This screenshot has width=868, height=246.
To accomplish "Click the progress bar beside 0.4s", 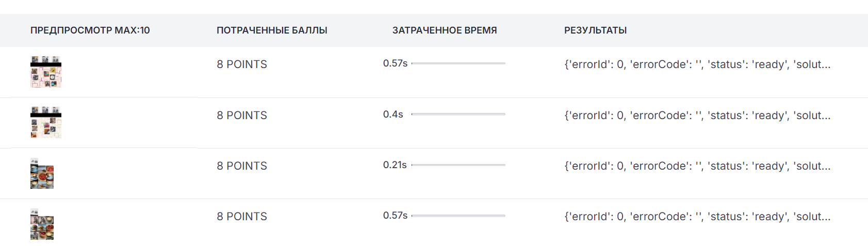I will coord(458,114).
